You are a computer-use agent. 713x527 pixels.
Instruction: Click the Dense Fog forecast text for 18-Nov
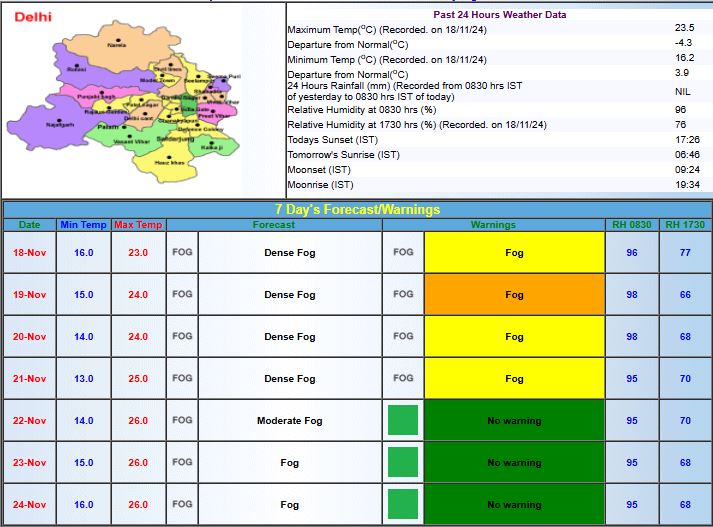point(290,252)
